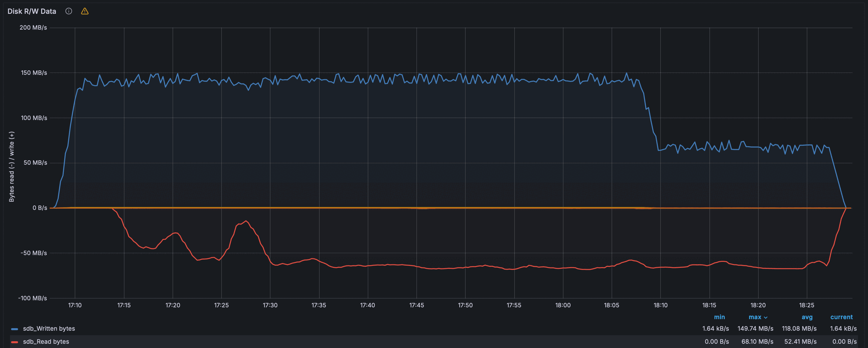This screenshot has width=868, height=348.
Task: Open red color swatch for sdb_Read bytes
Action: (x=15, y=342)
